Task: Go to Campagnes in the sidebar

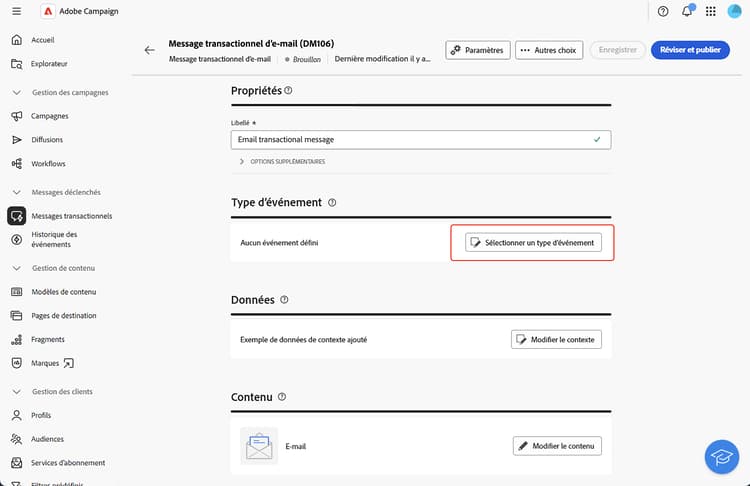Action: click(50, 116)
